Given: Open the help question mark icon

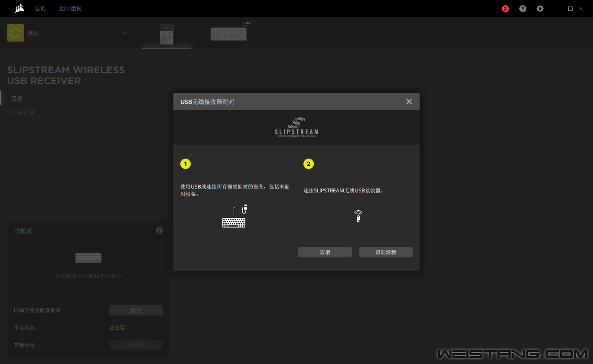Looking at the screenshot, I should (x=523, y=9).
